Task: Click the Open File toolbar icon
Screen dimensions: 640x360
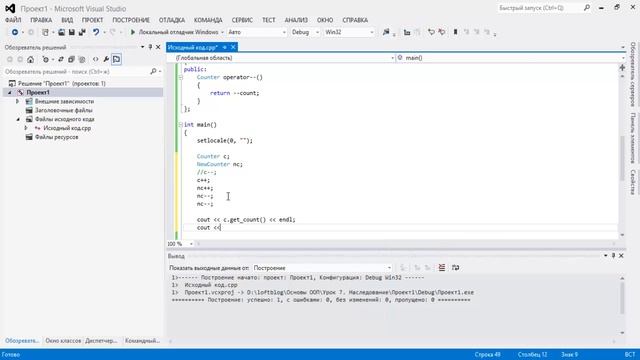Action: 61,32
